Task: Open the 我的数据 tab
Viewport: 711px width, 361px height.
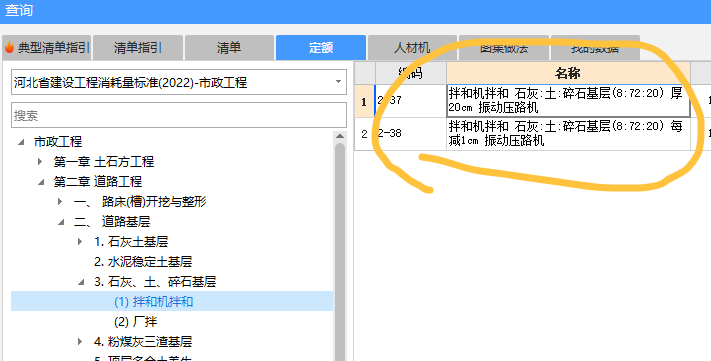Action: click(x=595, y=48)
